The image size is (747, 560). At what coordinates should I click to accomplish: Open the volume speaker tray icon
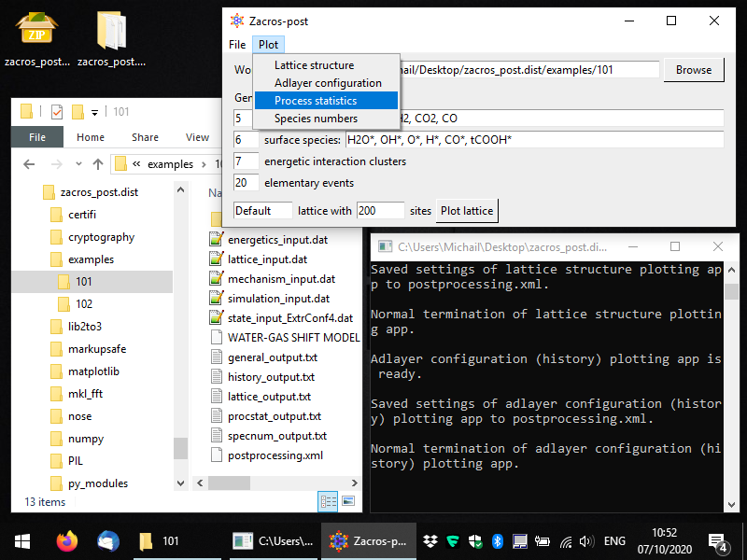[x=586, y=541]
